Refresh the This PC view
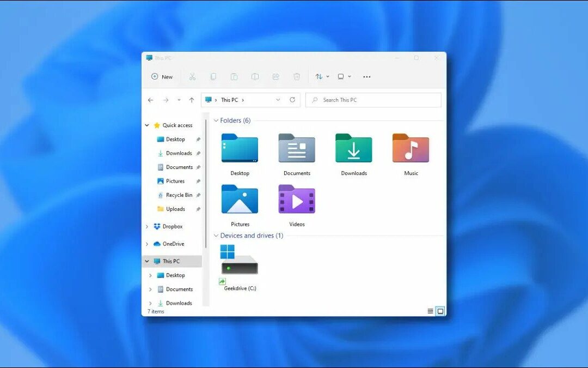Viewport: 588px width, 368px height. [292, 100]
